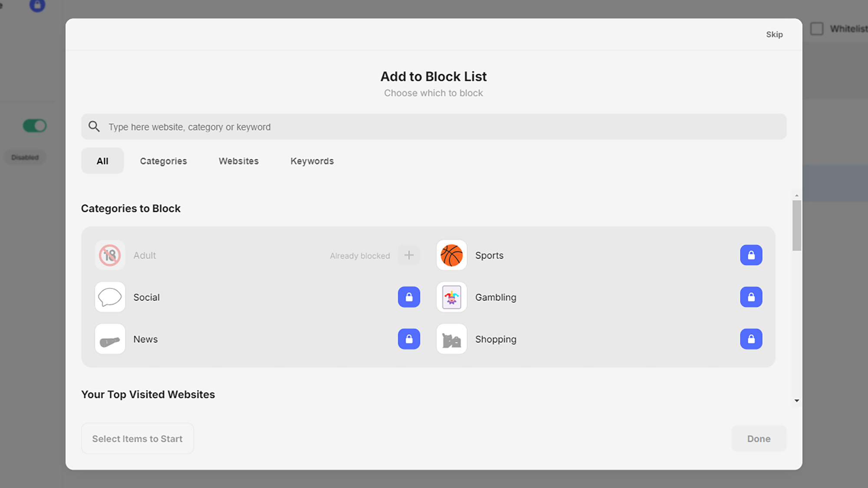The image size is (868, 488).
Task: Click the lock icon next to Gambling
Action: (x=751, y=297)
